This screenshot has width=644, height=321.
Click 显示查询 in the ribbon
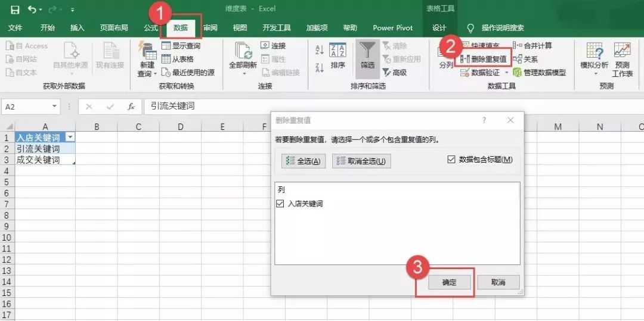pyautogui.click(x=181, y=46)
